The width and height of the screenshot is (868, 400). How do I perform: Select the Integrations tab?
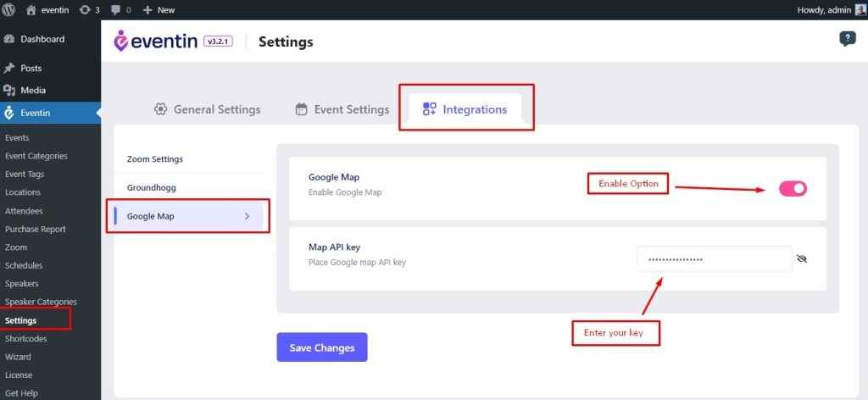pos(465,109)
